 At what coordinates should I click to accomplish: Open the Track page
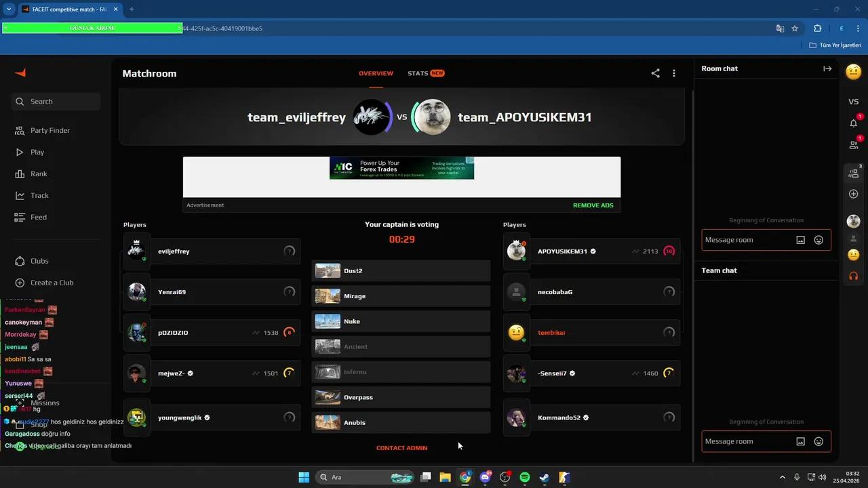click(x=39, y=195)
